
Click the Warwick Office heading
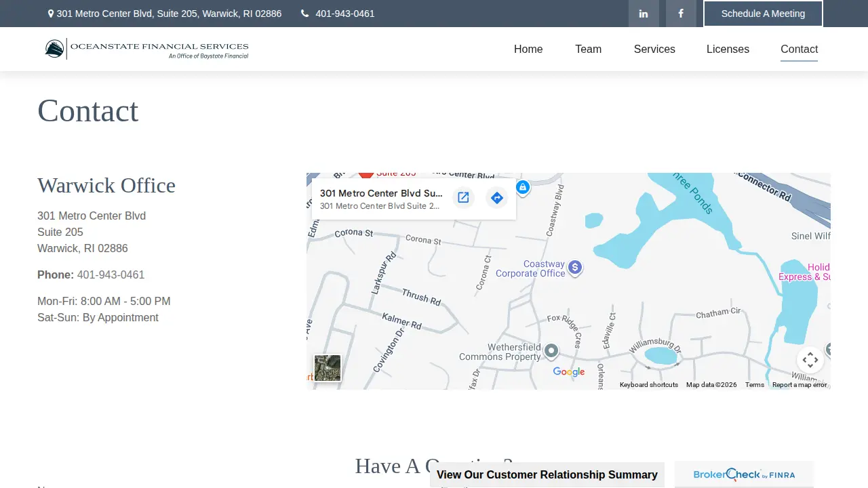coord(106,185)
